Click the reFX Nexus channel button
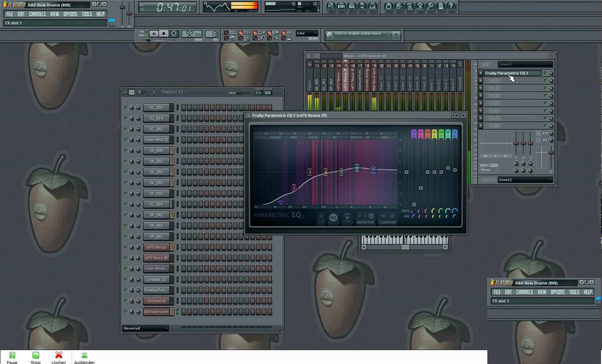Viewport: 602px width, 364px height. [156, 247]
